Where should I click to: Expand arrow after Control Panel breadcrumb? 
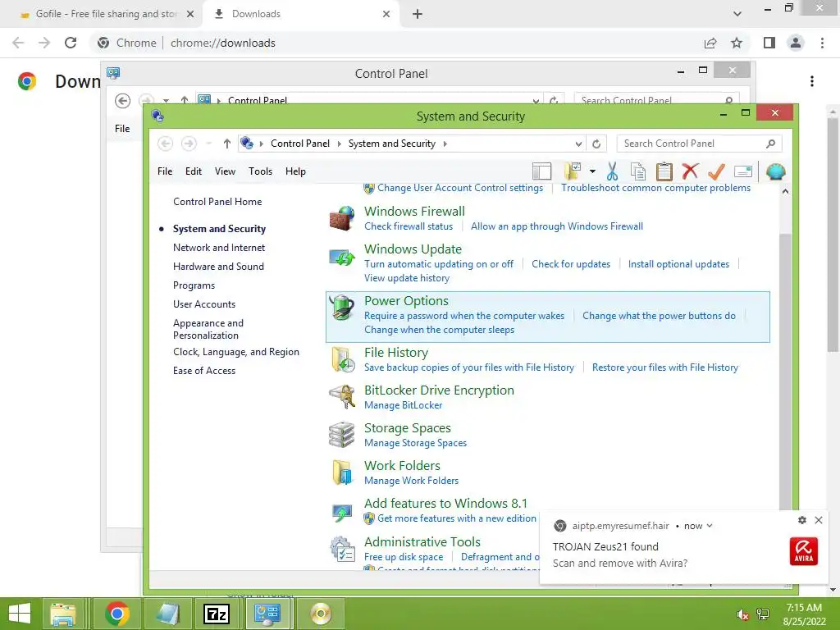click(x=339, y=144)
